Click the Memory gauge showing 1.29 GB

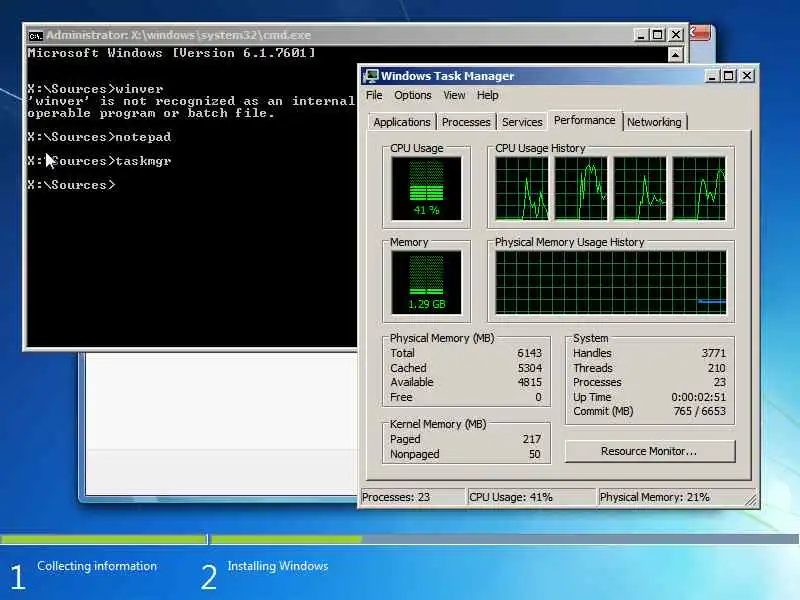(x=426, y=282)
